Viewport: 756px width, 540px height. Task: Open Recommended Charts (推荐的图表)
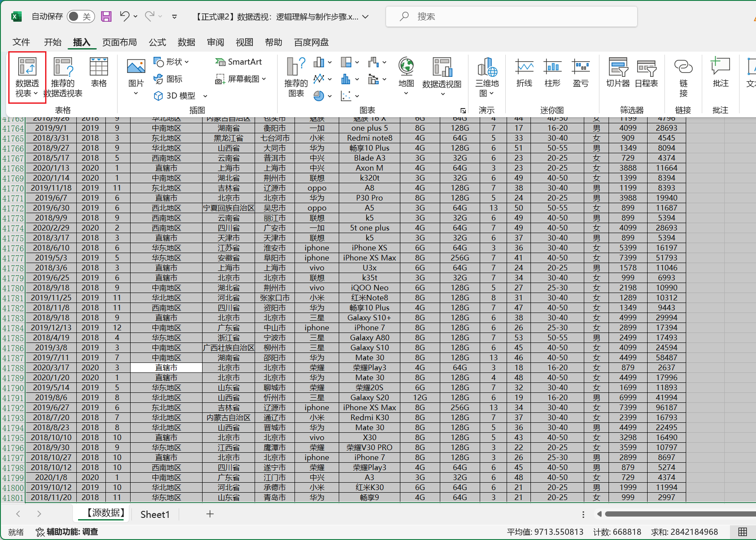tap(296, 78)
